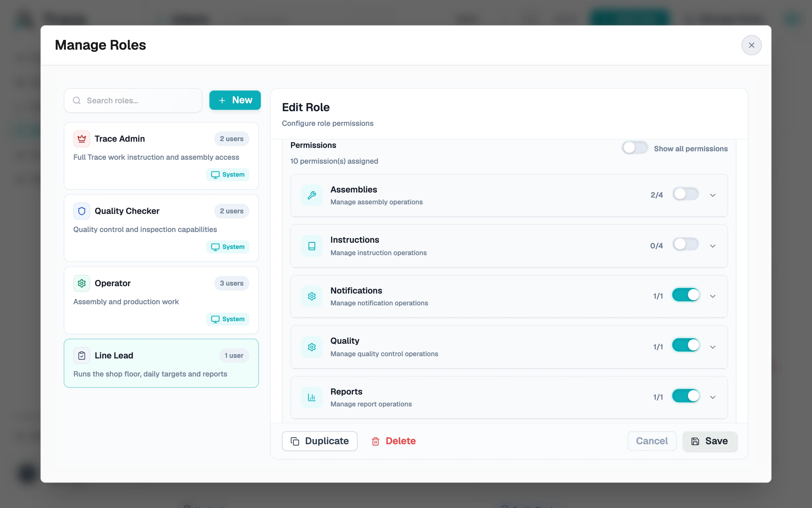Close the Manage Roles dialog
Image resolution: width=812 pixels, height=508 pixels.
tap(751, 45)
